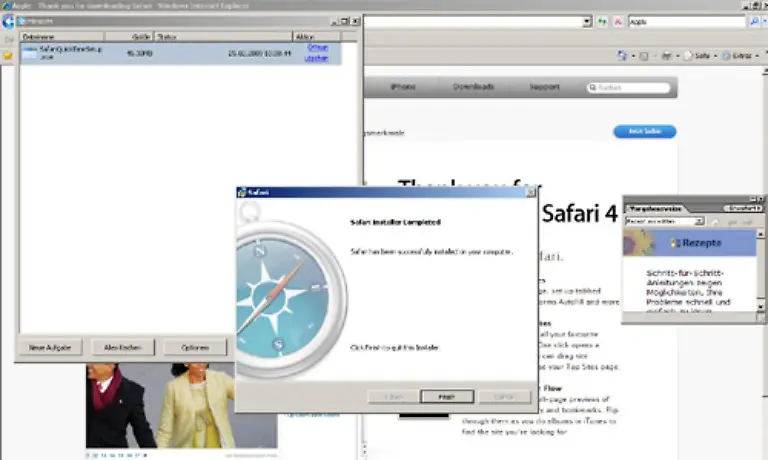Click the Löschen link for Safari download
This screenshot has height=460, width=768.
(316, 58)
